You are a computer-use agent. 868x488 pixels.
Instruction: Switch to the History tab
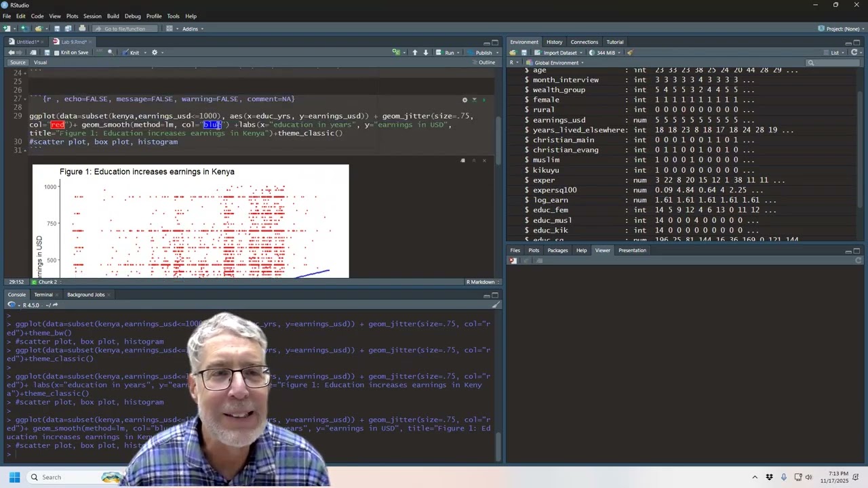554,42
